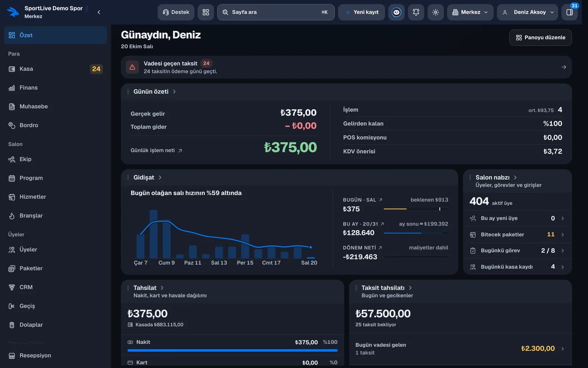This screenshot has height=368, width=588.
Task: Open the side panel icon with badge 31
Action: [x=570, y=12]
